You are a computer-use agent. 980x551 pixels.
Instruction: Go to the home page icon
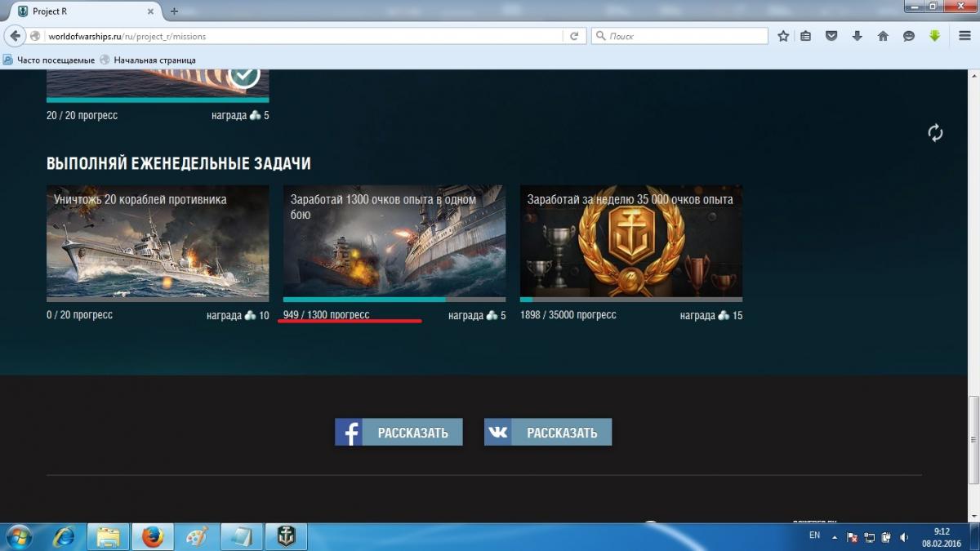click(x=883, y=36)
